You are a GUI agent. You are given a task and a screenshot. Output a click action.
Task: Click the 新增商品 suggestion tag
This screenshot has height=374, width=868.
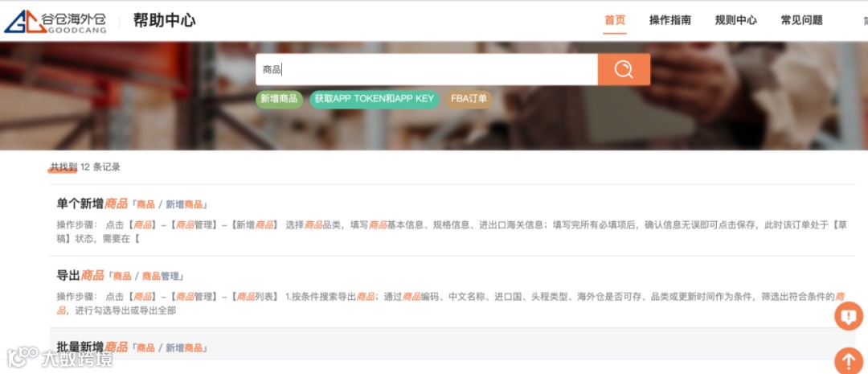(279, 99)
